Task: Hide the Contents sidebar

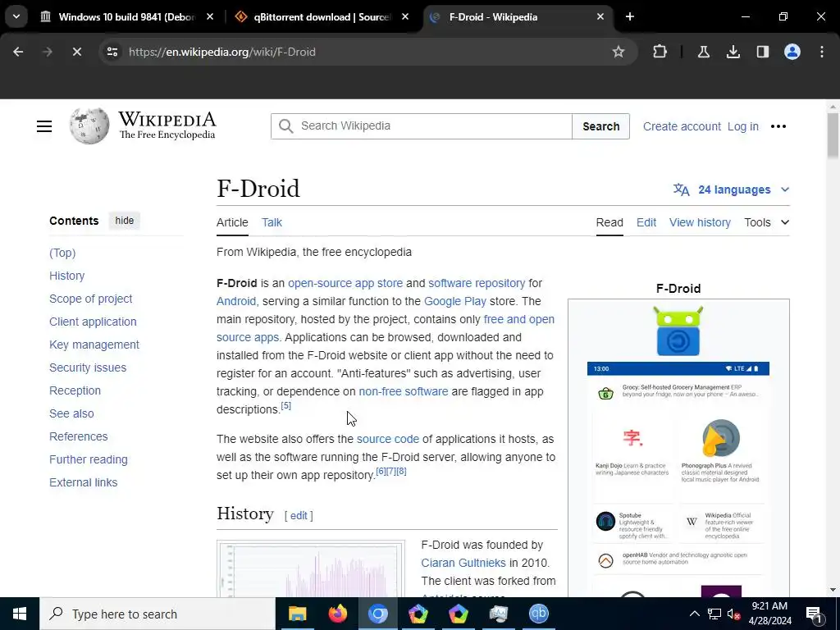Action: click(x=125, y=221)
